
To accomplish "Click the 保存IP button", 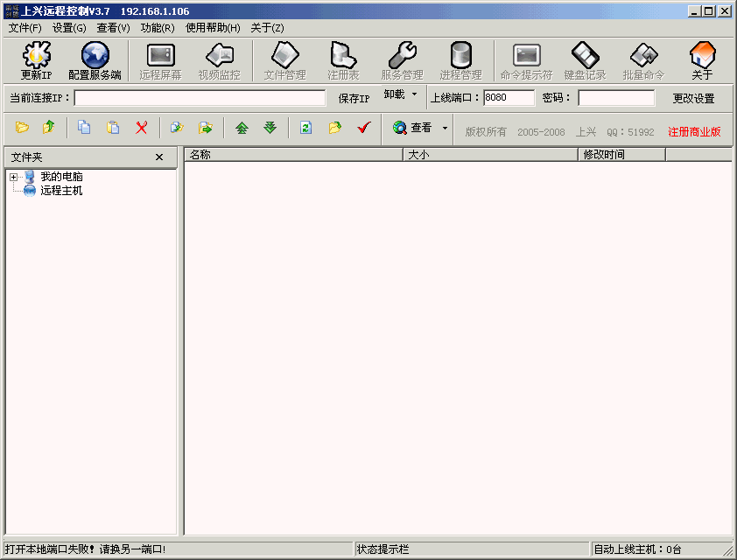I will coord(354,99).
